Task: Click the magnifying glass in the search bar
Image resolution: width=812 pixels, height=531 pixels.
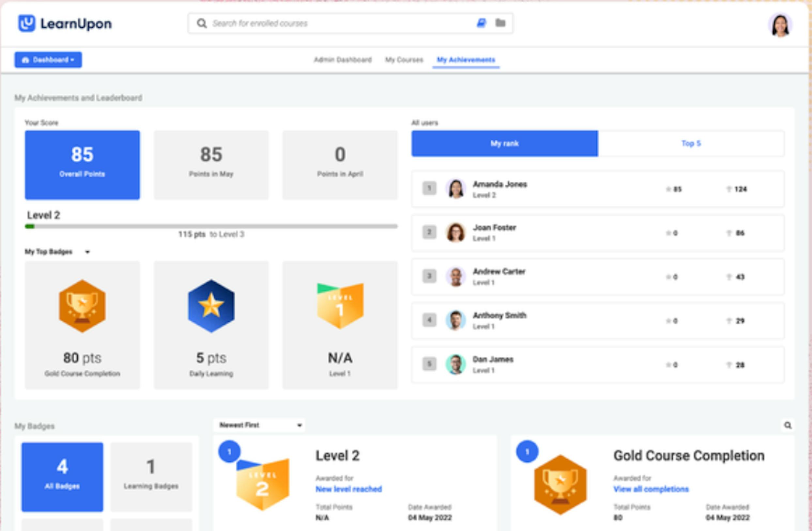Action: (202, 23)
